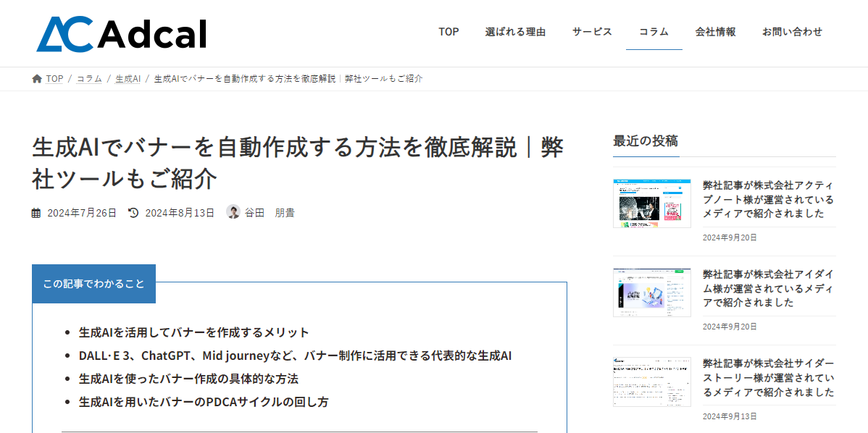Click the 生成AI breadcrumb link
Viewport: 868px width, 433px height.
coord(128,78)
